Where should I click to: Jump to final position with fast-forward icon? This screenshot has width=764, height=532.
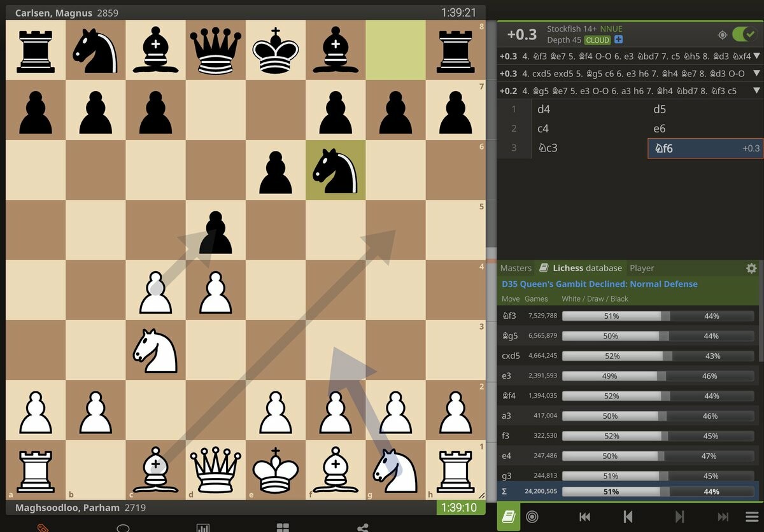click(722, 517)
